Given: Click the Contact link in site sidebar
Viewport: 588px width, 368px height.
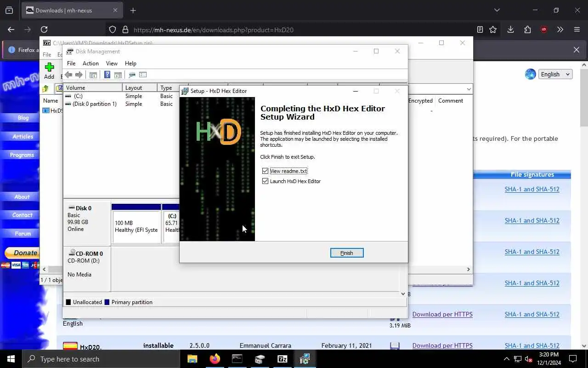Looking at the screenshot, I should pyautogui.click(x=23, y=215).
